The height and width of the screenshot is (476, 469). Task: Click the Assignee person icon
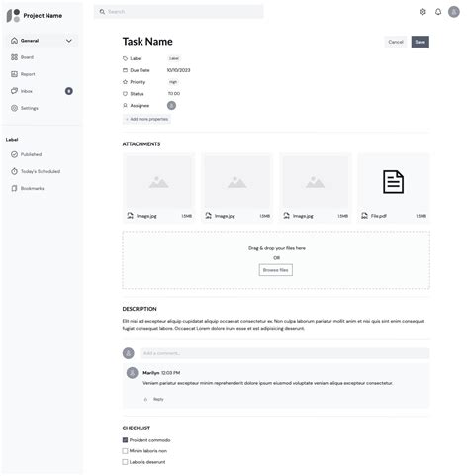tap(125, 106)
